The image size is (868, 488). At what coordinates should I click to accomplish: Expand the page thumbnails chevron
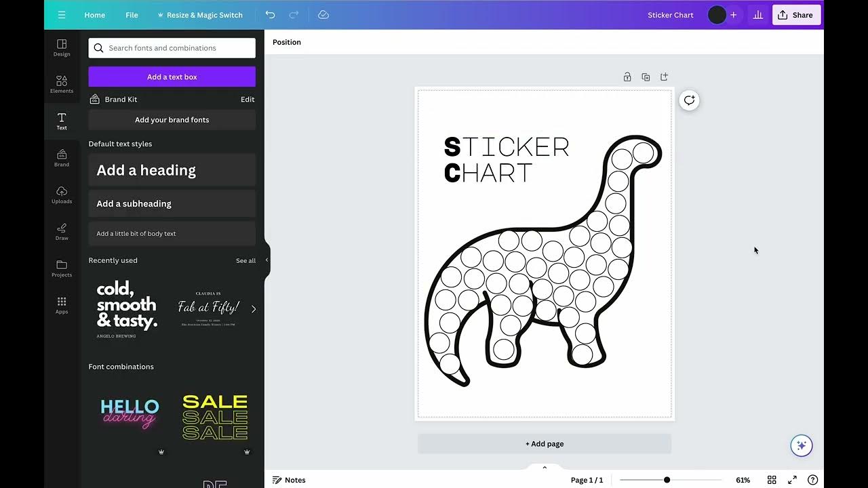coord(545,467)
